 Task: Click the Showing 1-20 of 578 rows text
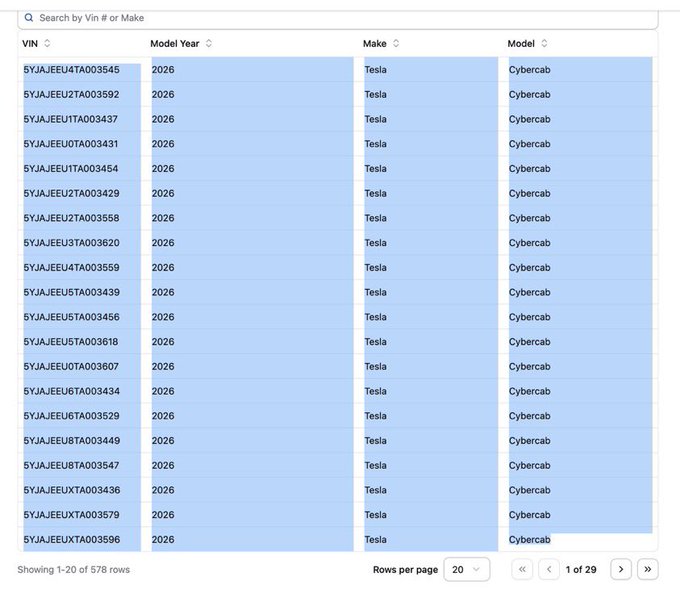[x=74, y=569]
